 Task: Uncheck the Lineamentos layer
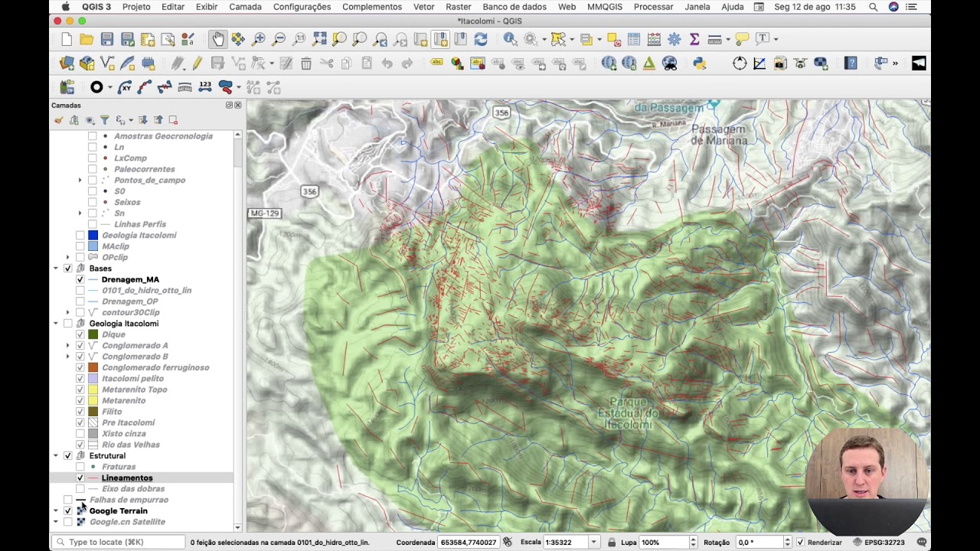(80, 478)
